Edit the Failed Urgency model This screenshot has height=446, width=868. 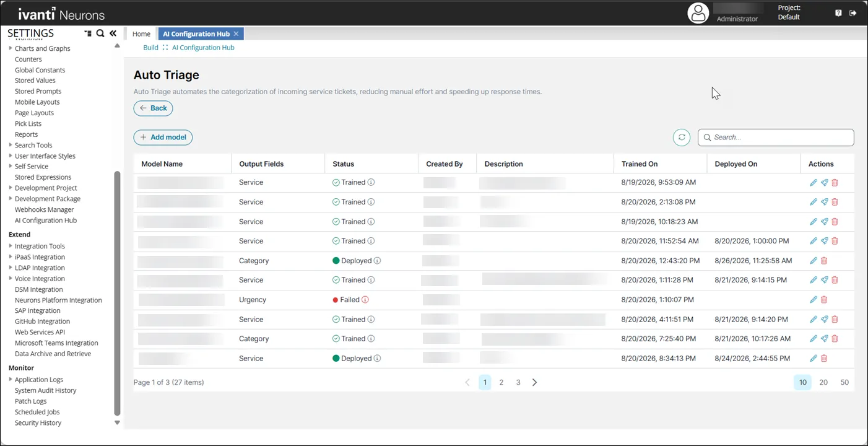click(x=814, y=300)
